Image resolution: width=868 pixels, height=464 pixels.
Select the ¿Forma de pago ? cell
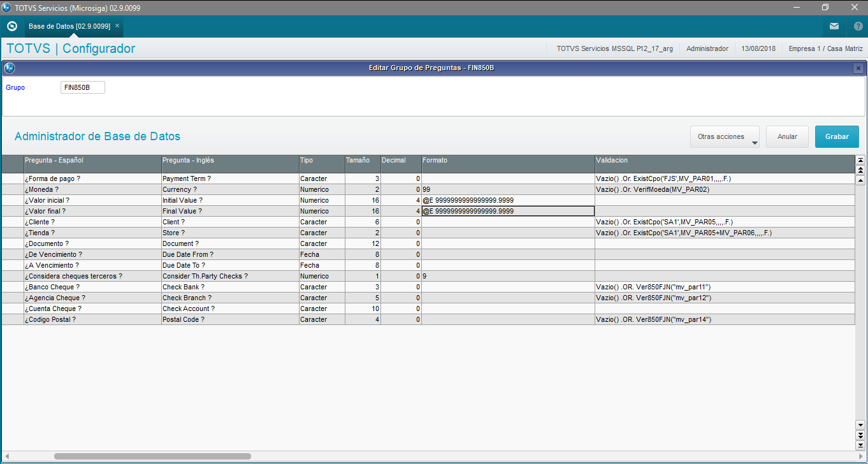coord(92,179)
